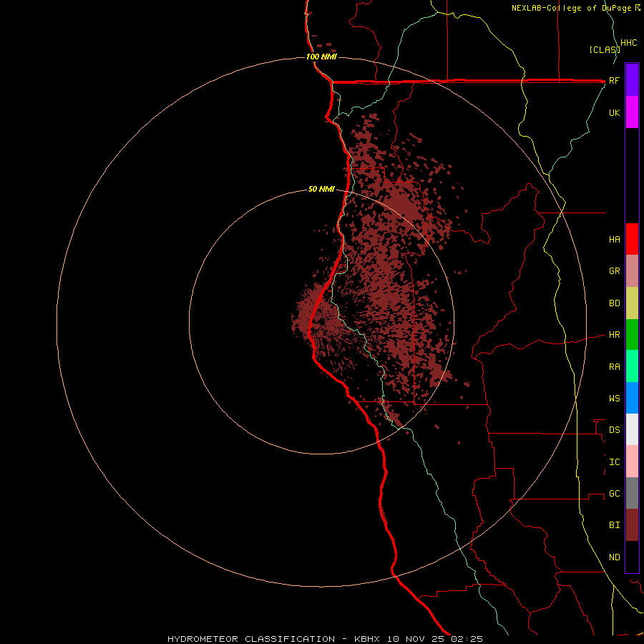Screen dimensions: 644x644
Task: Click the brown BI legend swatch
Action: [632, 525]
